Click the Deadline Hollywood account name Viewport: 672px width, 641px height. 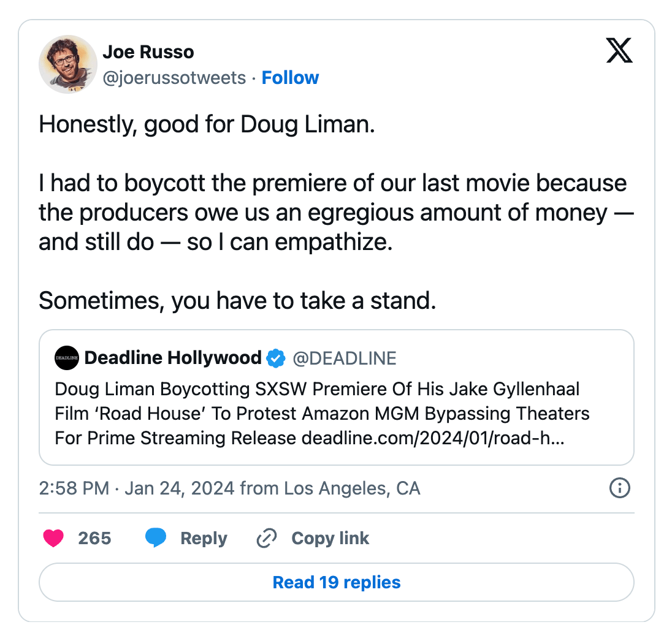click(x=173, y=358)
